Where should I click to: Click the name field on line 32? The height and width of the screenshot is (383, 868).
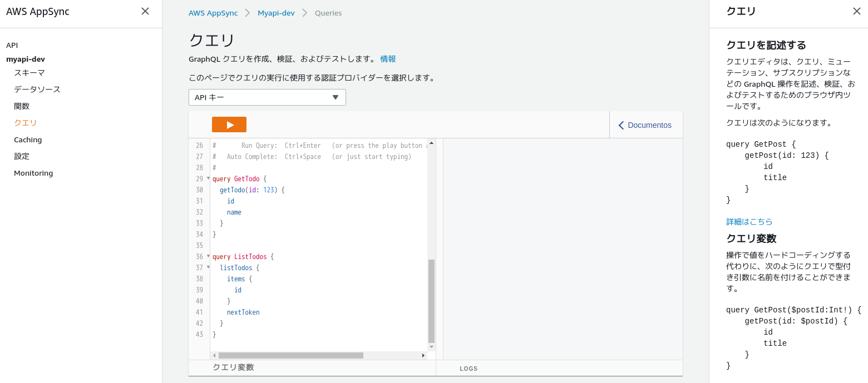[234, 212]
